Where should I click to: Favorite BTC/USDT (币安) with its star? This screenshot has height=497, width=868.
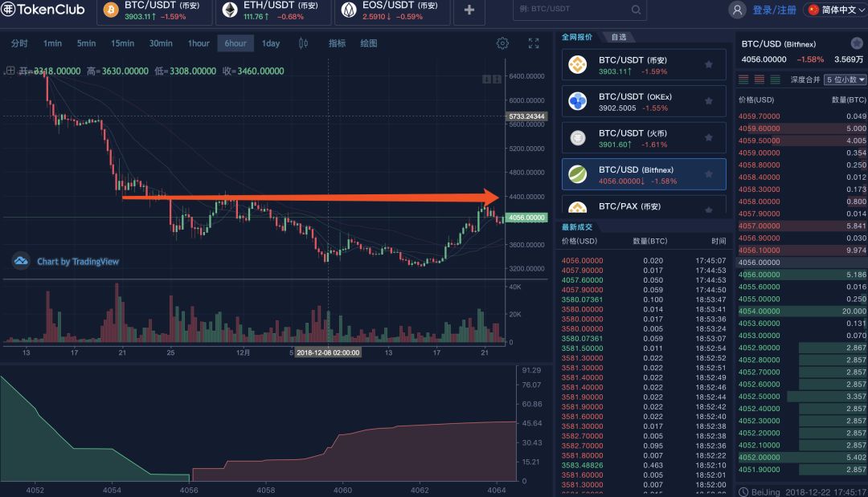click(x=709, y=65)
